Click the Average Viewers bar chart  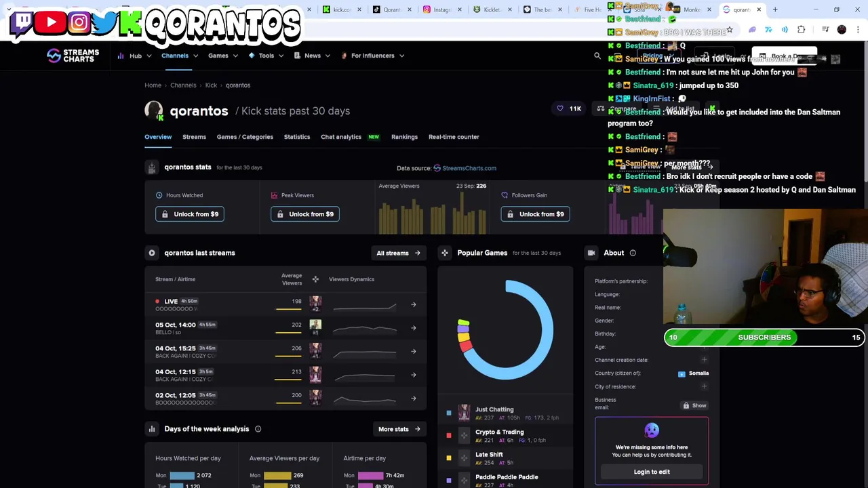tap(432, 213)
